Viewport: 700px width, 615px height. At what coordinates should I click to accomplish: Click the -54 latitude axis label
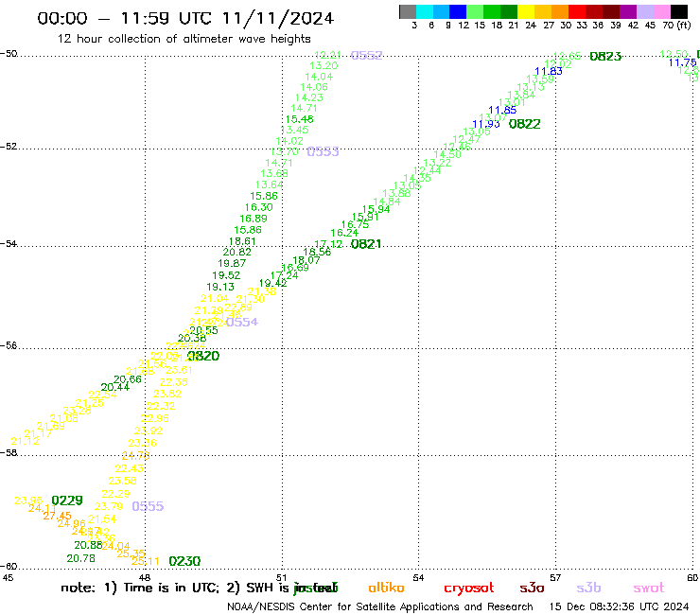[x=9, y=243]
